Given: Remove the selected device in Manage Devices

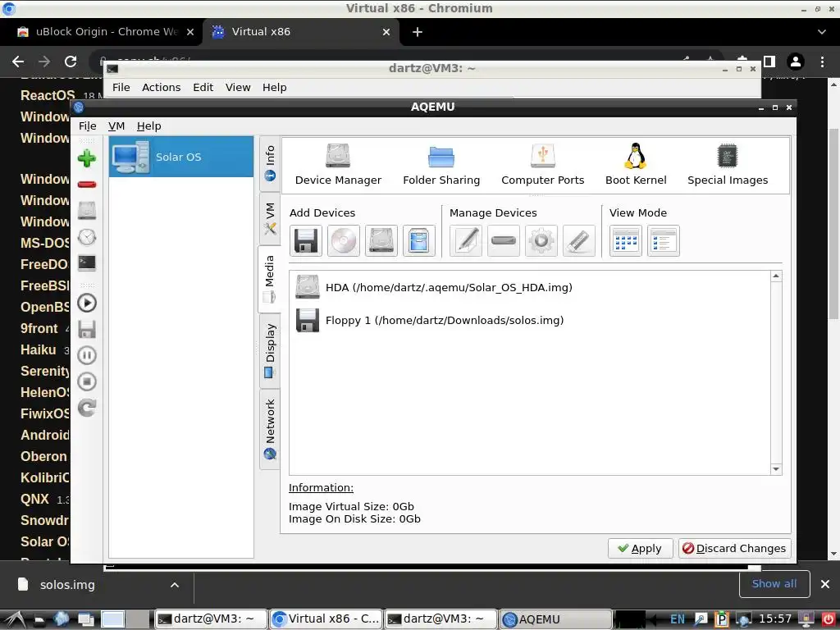Looking at the screenshot, I should [504, 241].
